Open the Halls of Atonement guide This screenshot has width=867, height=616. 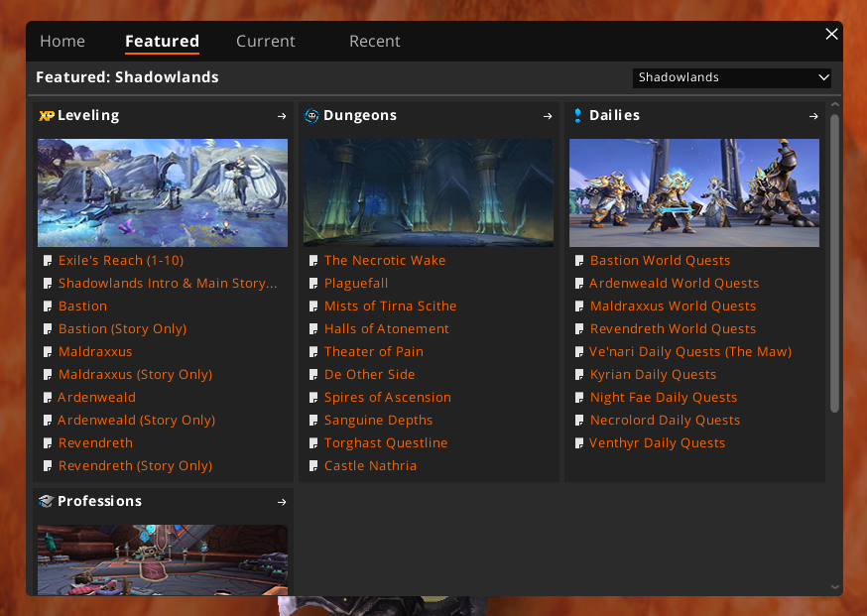[387, 329]
